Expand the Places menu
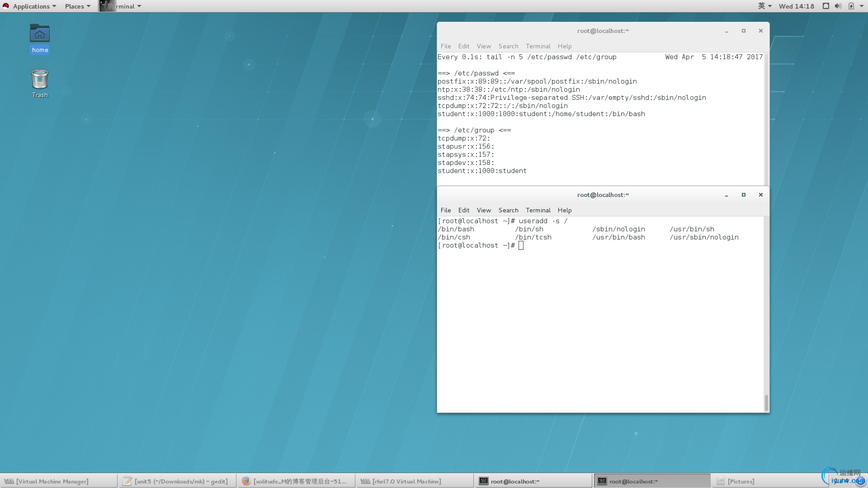 (77, 6)
